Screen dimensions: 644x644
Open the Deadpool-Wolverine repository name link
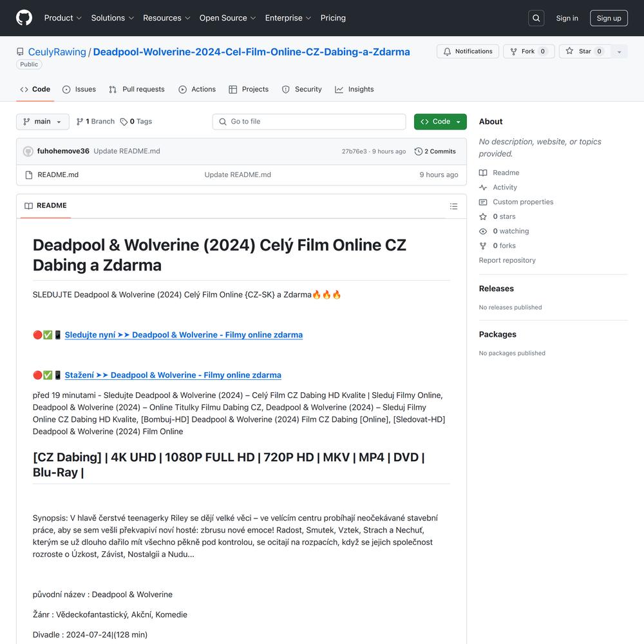pyautogui.click(x=251, y=52)
